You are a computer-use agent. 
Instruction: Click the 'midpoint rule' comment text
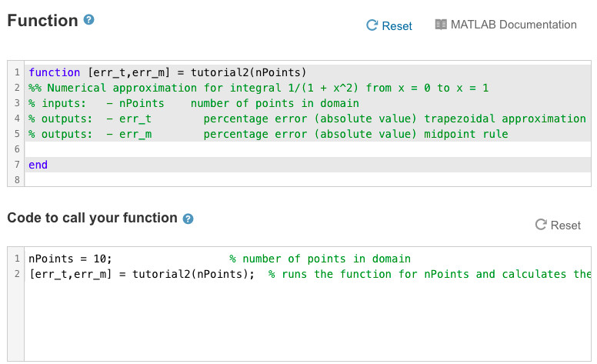coord(466,134)
